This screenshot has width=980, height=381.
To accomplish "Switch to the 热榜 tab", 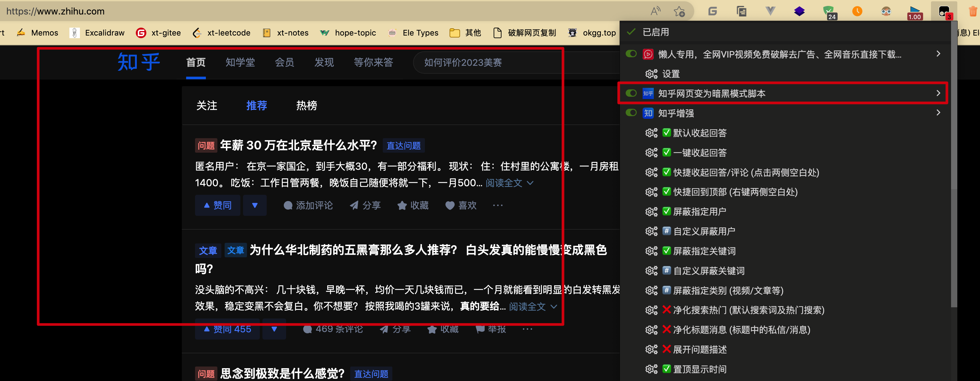I will [306, 105].
